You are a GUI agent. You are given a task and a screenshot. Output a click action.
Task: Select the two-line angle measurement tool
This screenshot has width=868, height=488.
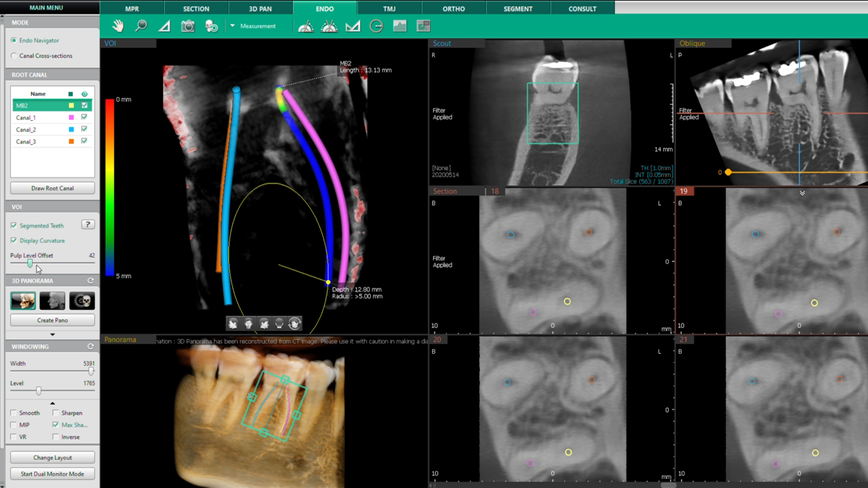pos(306,26)
